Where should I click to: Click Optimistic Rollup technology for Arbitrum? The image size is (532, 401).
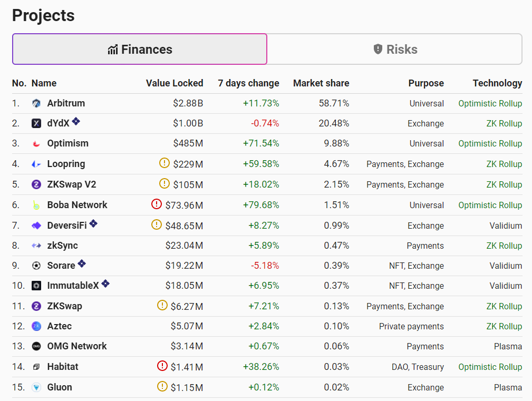pyautogui.click(x=490, y=103)
